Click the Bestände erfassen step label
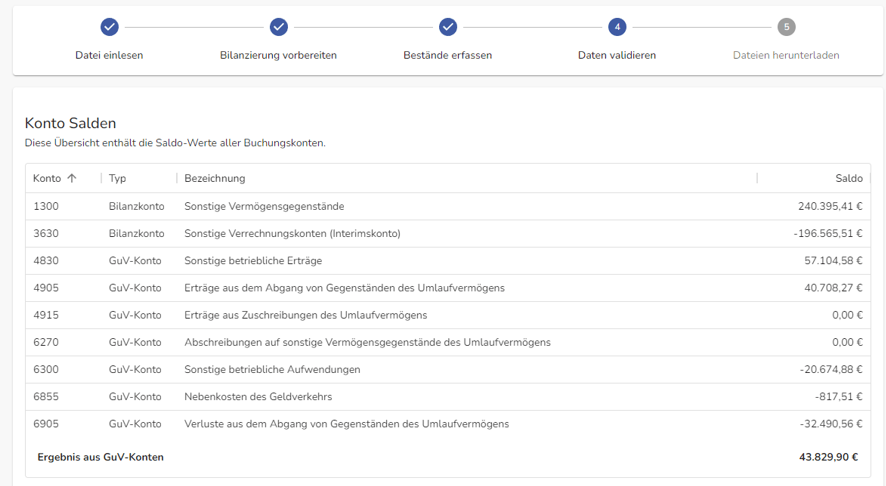The width and height of the screenshot is (886, 486). click(x=448, y=55)
